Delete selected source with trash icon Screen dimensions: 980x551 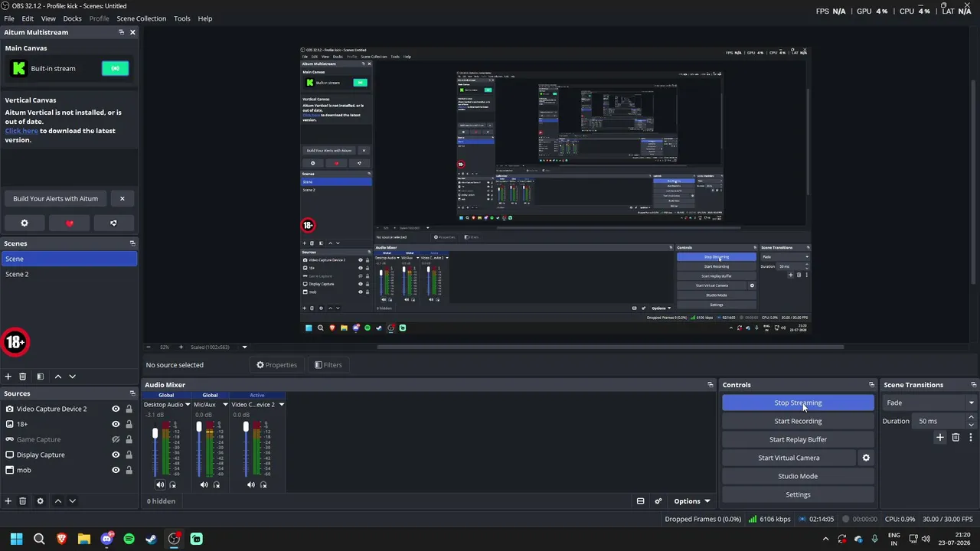click(23, 500)
